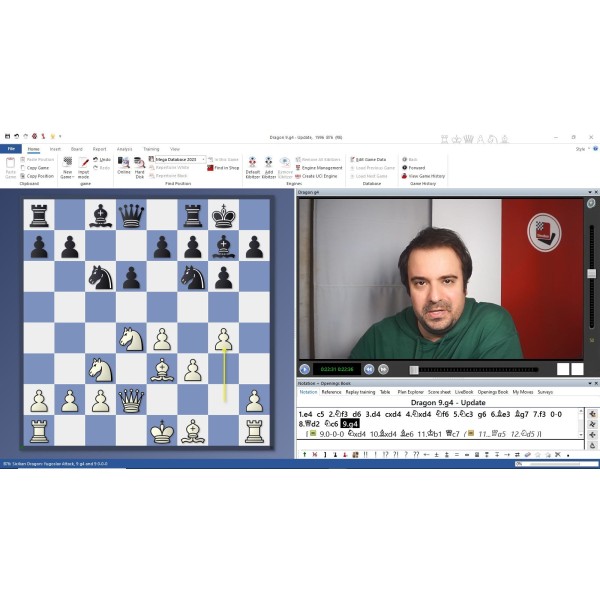Click the help icon next to Style
The height and width of the screenshot is (600, 600).
click(x=596, y=149)
